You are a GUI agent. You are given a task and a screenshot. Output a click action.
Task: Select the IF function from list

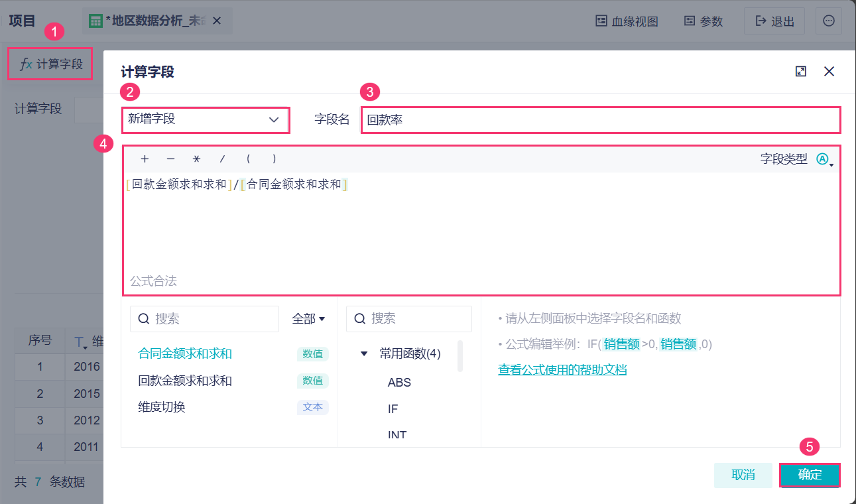point(393,409)
